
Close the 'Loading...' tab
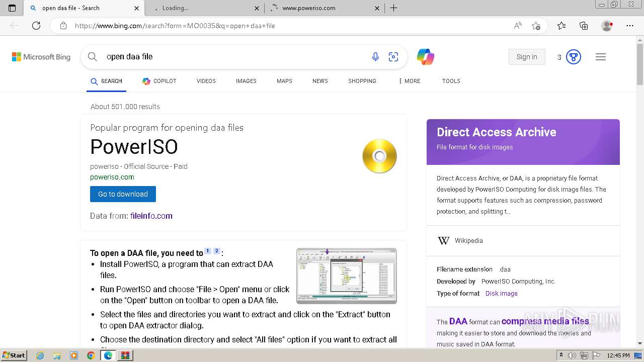click(x=257, y=8)
